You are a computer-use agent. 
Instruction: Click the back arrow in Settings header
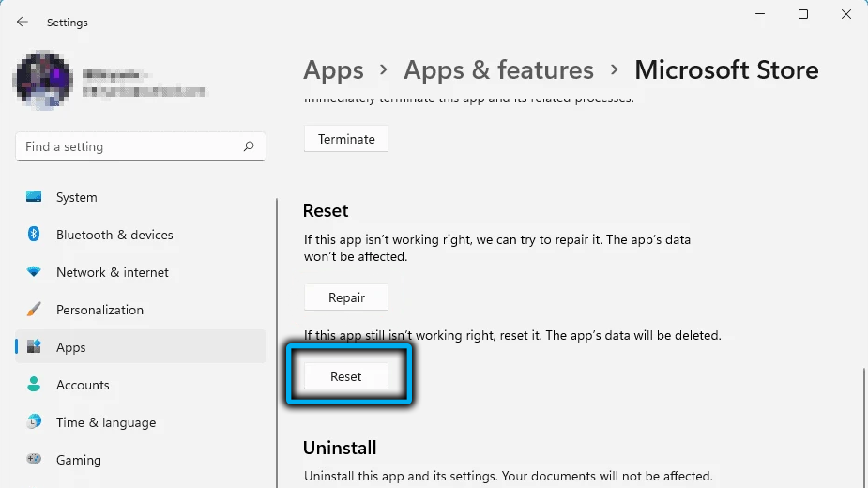point(23,22)
